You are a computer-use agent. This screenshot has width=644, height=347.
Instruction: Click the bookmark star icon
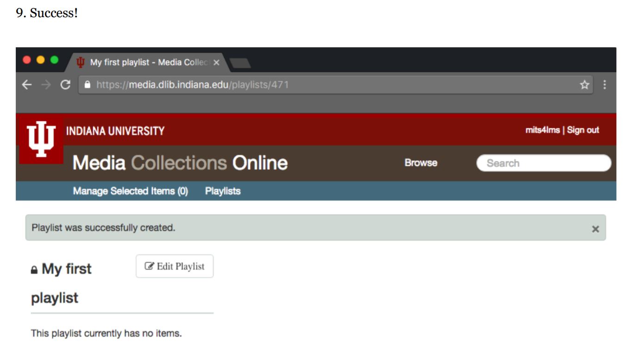point(584,85)
